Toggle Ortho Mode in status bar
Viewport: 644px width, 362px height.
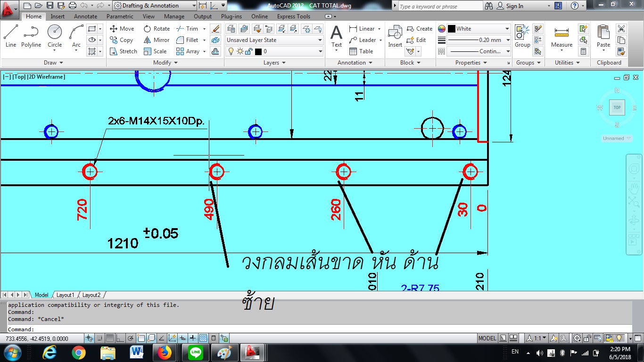[x=120, y=338]
